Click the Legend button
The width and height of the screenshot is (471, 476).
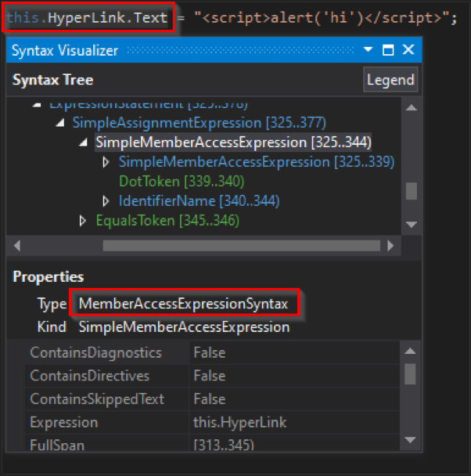[390, 80]
